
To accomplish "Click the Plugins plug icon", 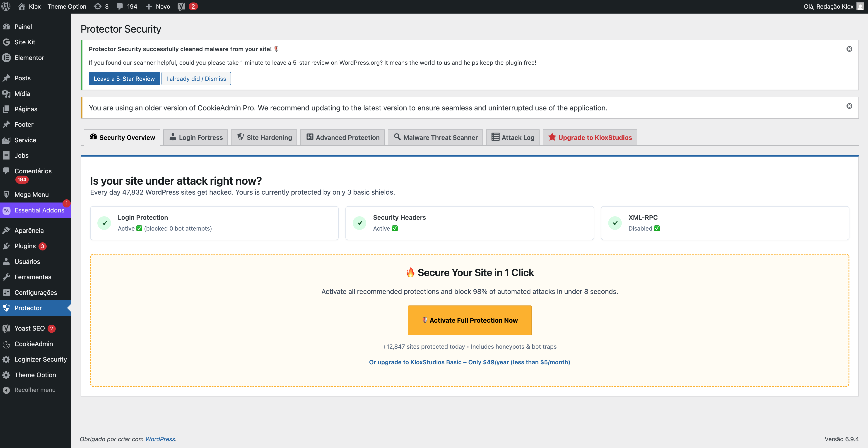I will point(6,246).
